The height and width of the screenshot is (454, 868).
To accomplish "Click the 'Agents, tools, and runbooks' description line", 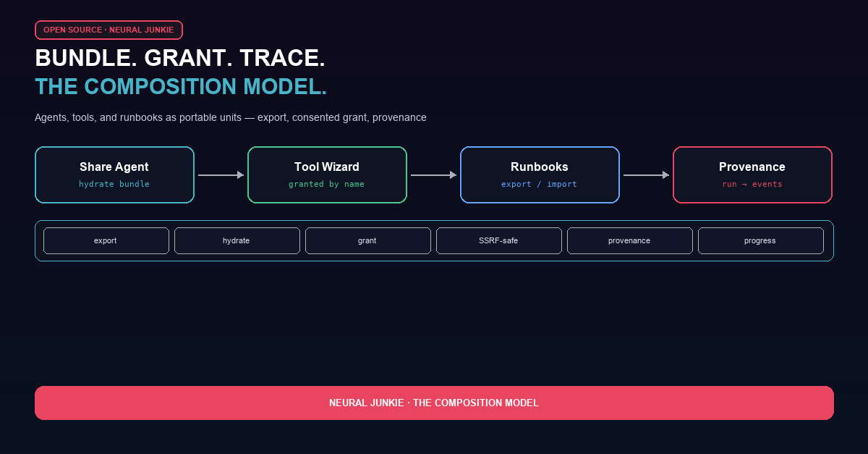I will tap(231, 117).
